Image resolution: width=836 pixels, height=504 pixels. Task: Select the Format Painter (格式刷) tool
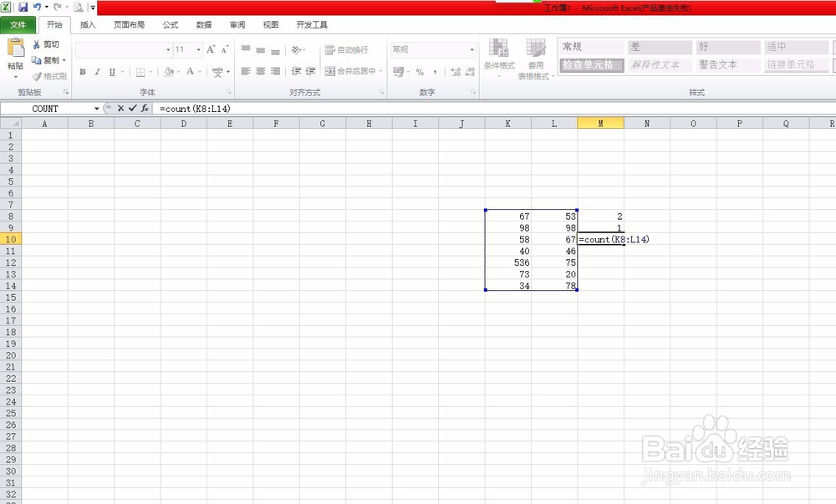(x=50, y=74)
